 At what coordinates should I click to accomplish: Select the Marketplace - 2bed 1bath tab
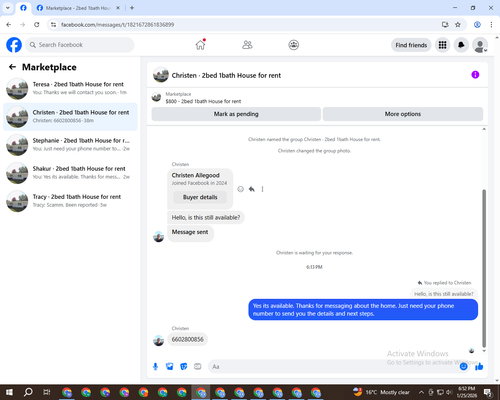[78, 8]
